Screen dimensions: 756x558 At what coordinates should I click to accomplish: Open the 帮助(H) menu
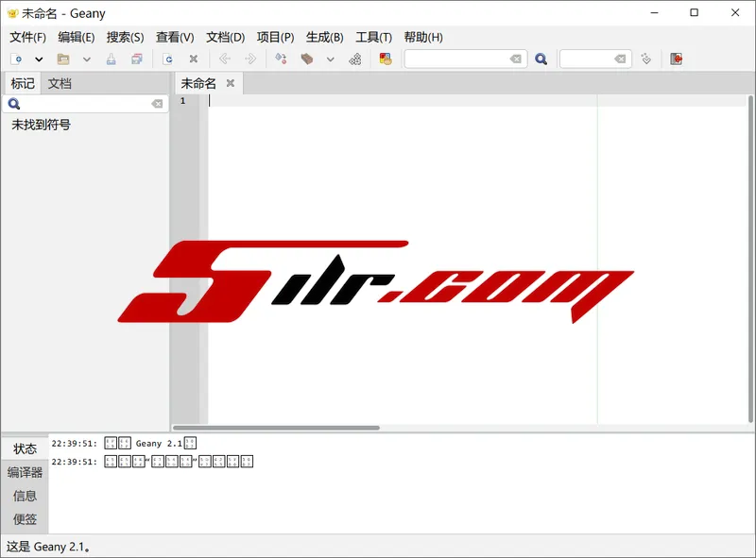[423, 37]
